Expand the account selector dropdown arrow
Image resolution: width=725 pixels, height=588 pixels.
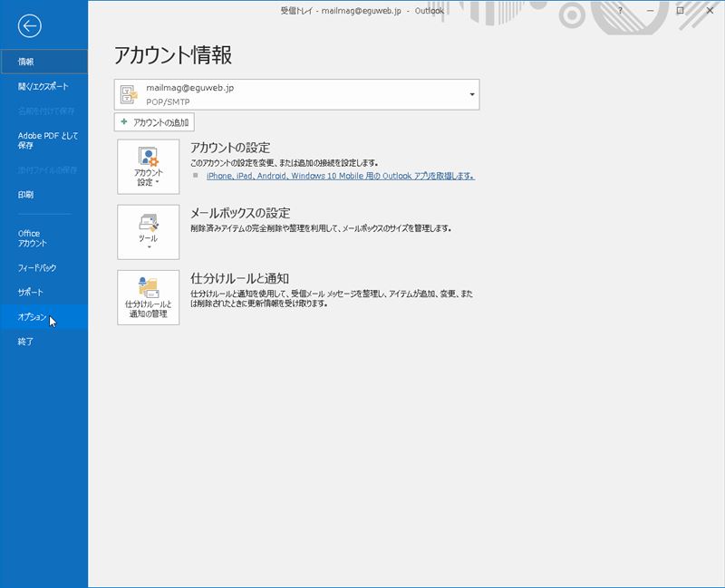471,94
